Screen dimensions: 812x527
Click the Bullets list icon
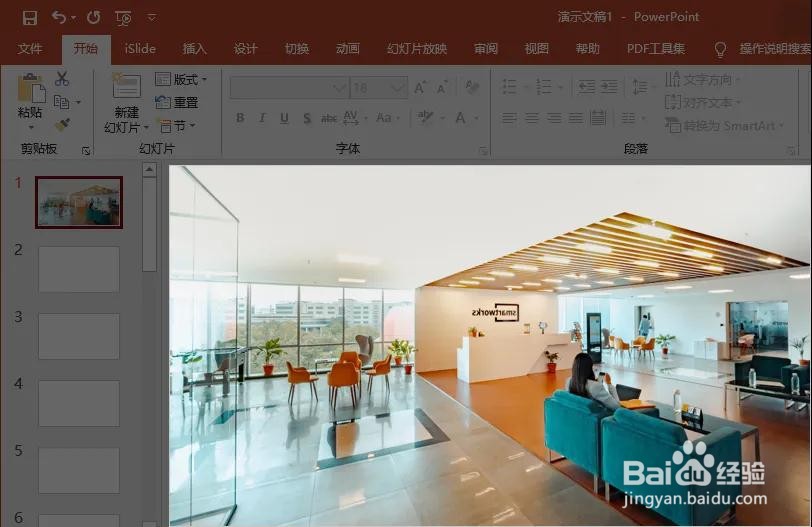pos(510,87)
